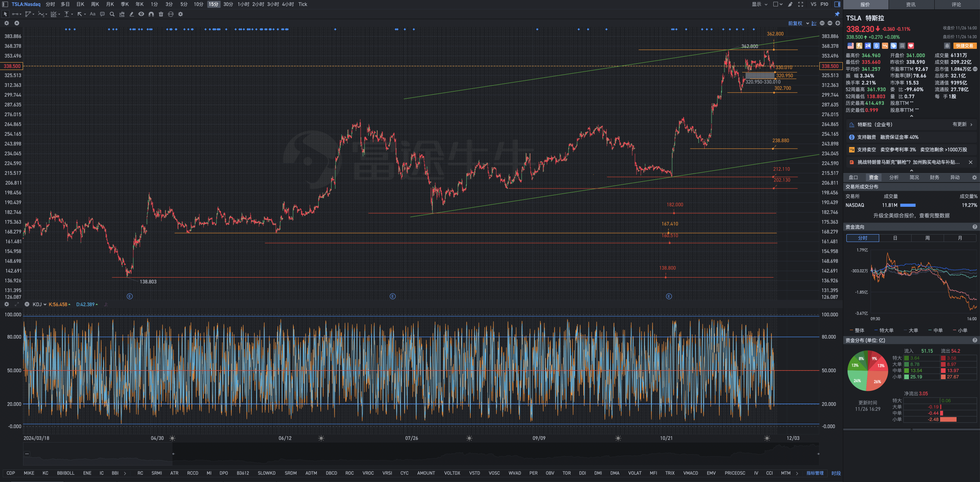Open drawing toolbar settings gear
Screen dimensions: 980x482
181,14
